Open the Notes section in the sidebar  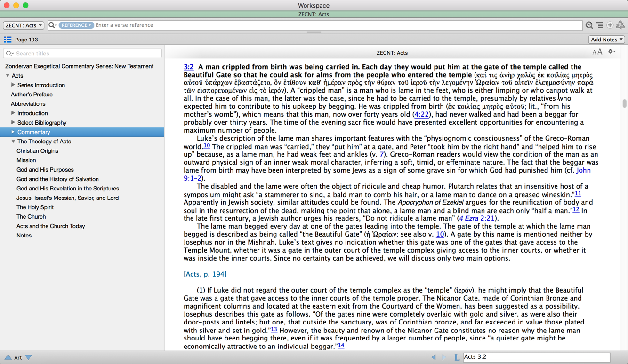(x=24, y=236)
